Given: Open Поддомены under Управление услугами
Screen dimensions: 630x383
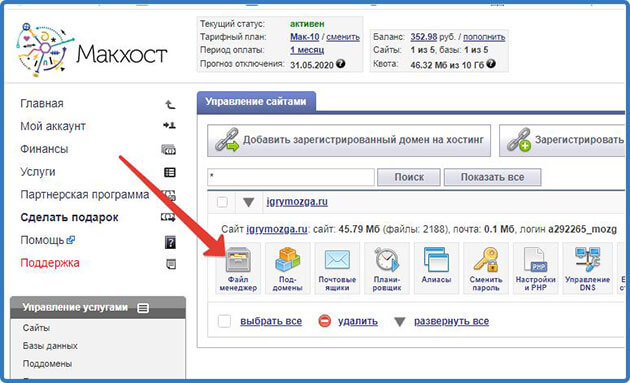Looking at the screenshot, I should click(47, 364).
